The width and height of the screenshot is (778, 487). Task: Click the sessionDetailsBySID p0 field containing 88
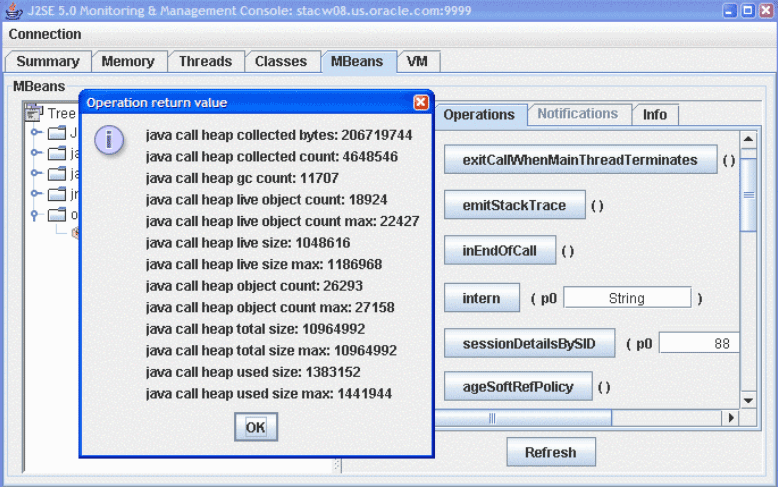(x=699, y=344)
